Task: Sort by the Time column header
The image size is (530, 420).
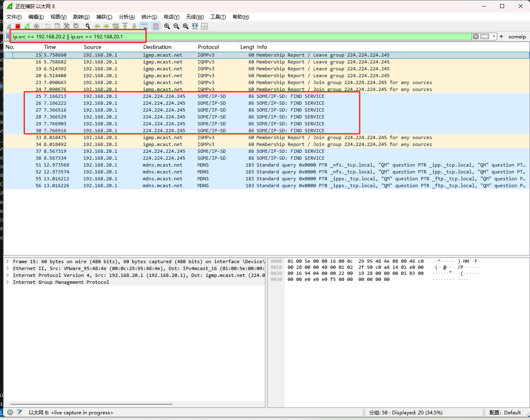Action: tap(62, 47)
